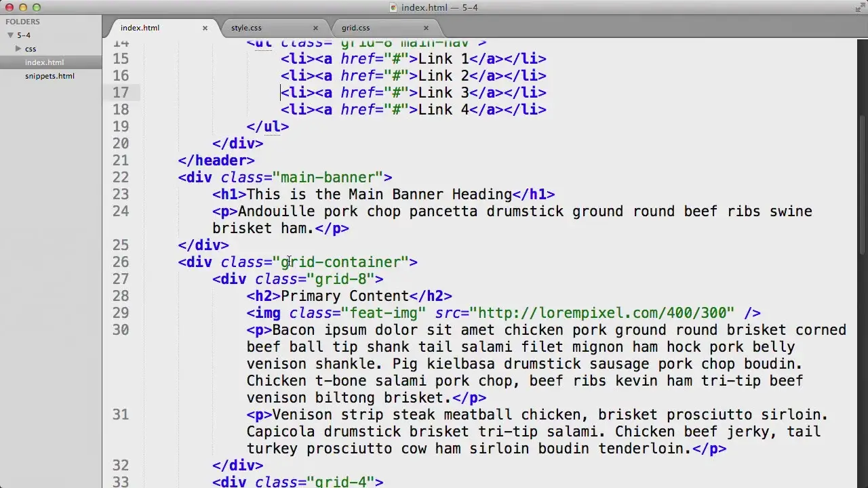Collapse the 5-4 folder triangle

pos(10,35)
